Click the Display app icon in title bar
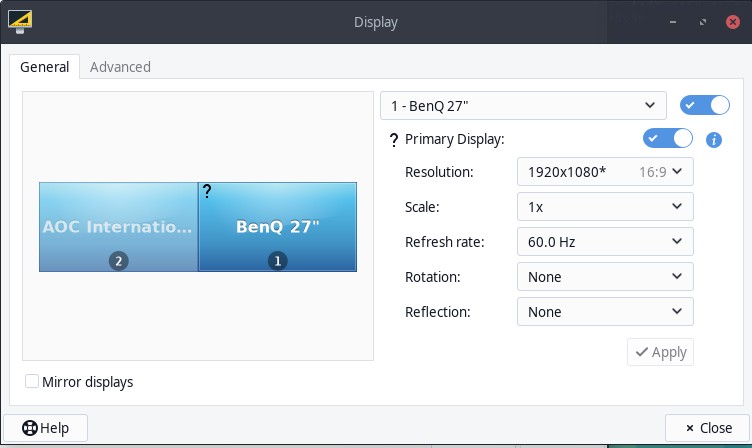 click(20, 22)
